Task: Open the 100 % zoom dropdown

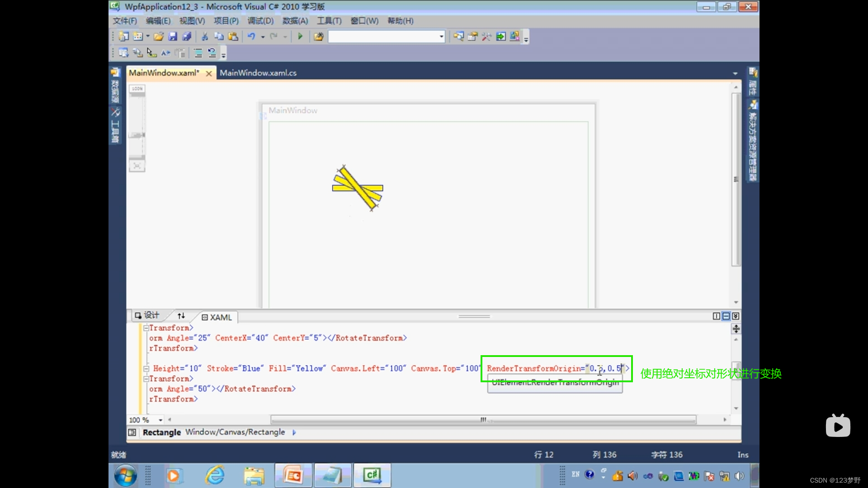Action: point(160,420)
